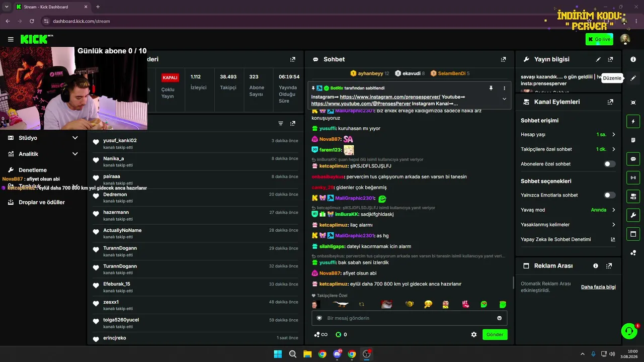Click Daha fazla bilgi link
644x362 pixels.
pyautogui.click(x=598, y=287)
